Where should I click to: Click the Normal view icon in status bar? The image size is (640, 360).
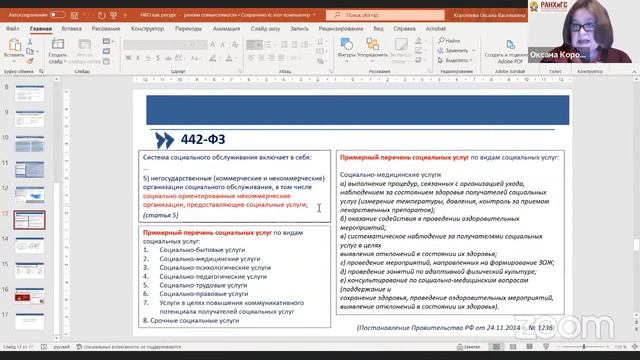tap(496, 347)
